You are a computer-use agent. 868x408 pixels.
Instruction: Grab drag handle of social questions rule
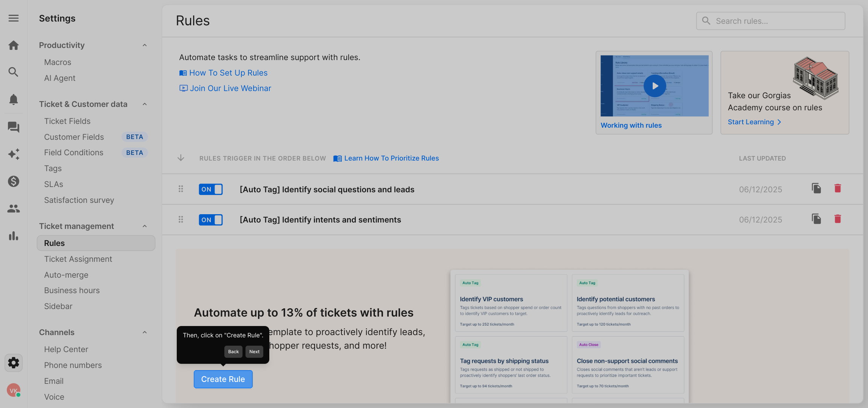coord(181,189)
